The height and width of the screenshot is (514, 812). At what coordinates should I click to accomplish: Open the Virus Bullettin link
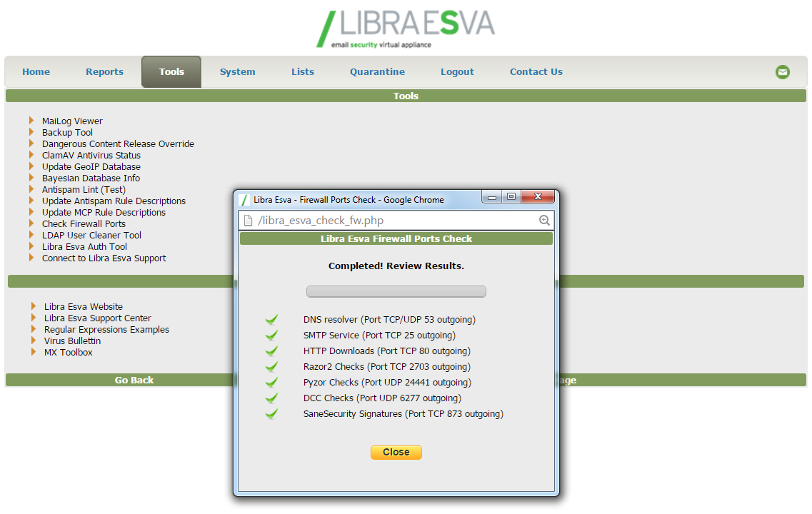pos(73,341)
